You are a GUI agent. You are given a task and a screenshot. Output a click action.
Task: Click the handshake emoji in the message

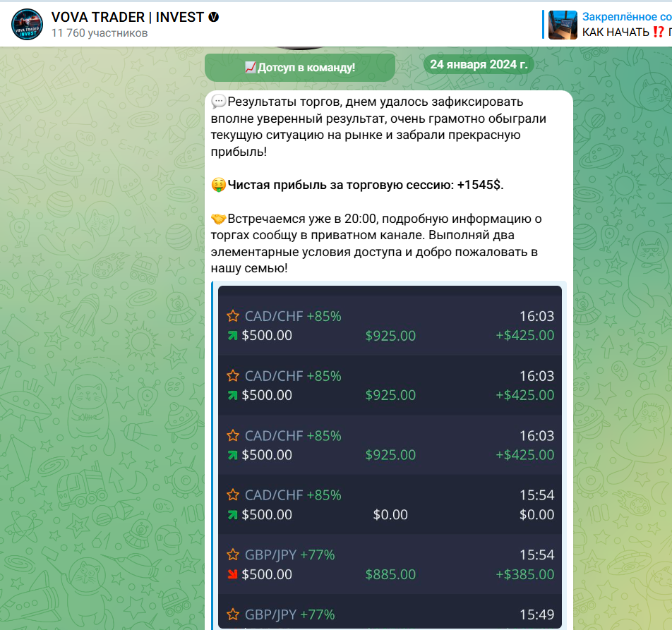coord(219,219)
